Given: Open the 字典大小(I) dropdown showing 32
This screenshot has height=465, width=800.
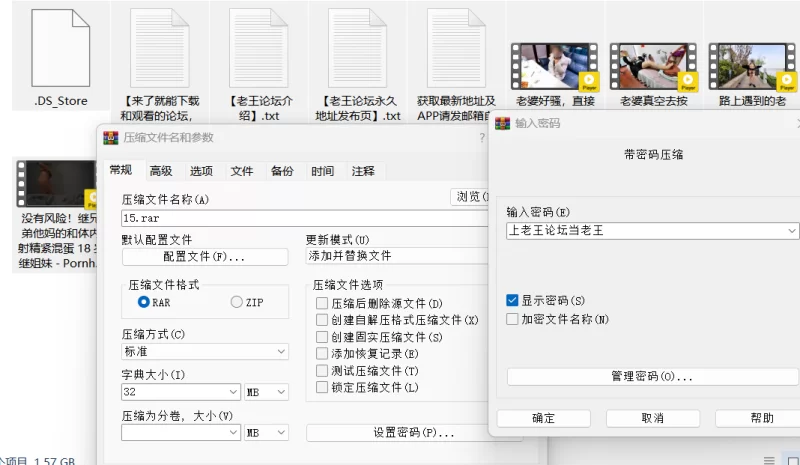Looking at the screenshot, I should (x=181, y=392).
